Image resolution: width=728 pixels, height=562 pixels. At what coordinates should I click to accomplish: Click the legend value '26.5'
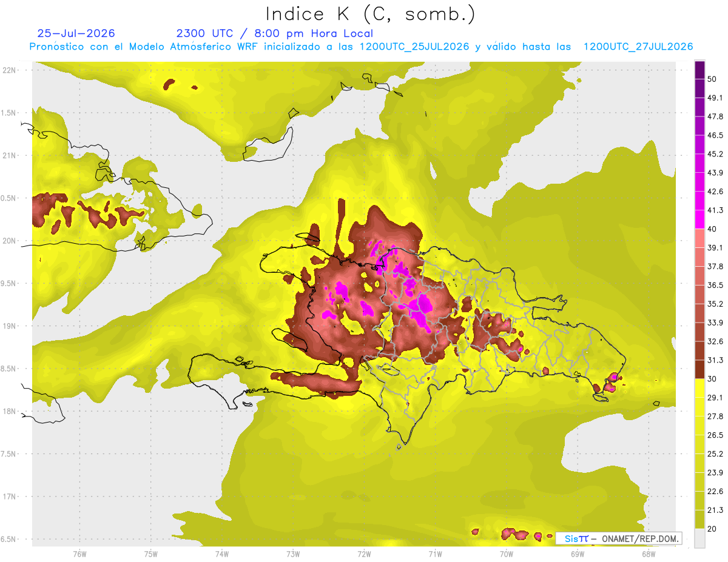715,435
